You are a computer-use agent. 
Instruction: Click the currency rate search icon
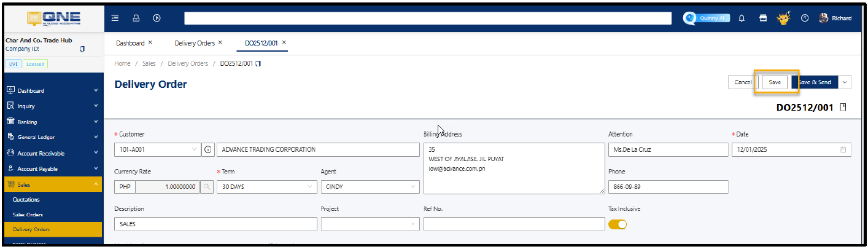point(207,186)
